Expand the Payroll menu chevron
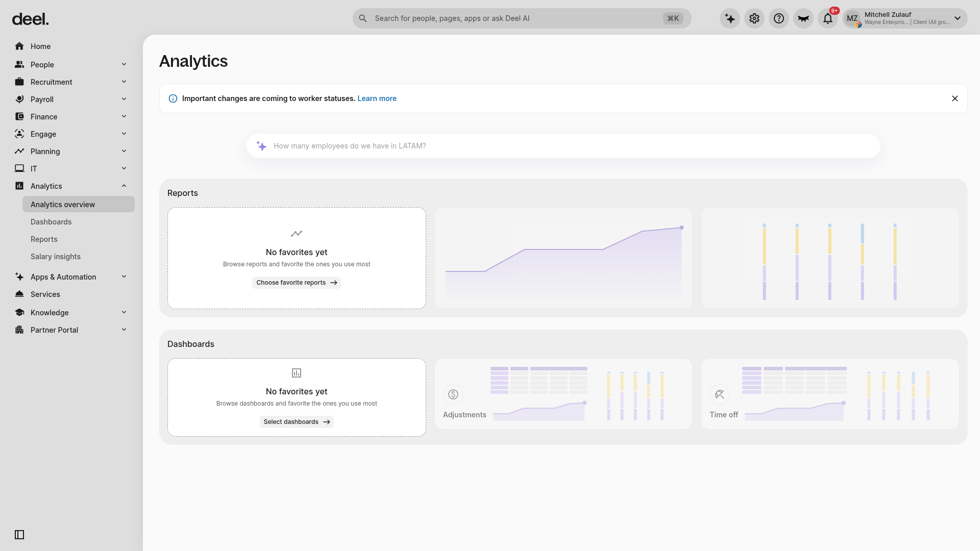The image size is (980, 551). (124, 99)
